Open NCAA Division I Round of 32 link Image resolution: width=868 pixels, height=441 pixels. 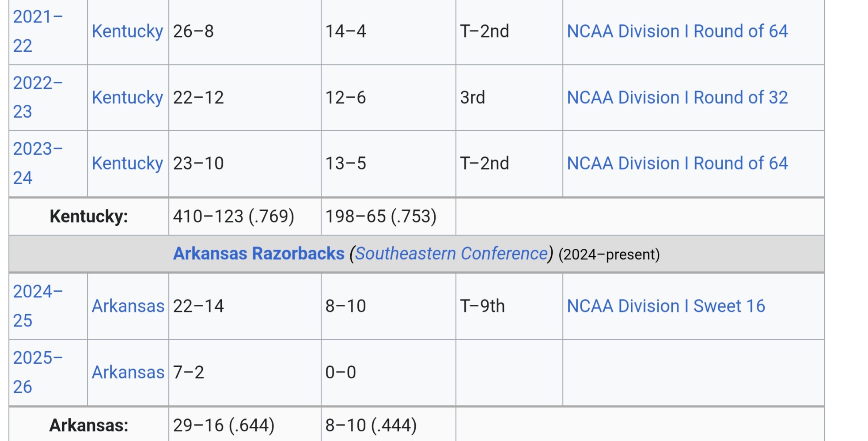[x=677, y=98]
